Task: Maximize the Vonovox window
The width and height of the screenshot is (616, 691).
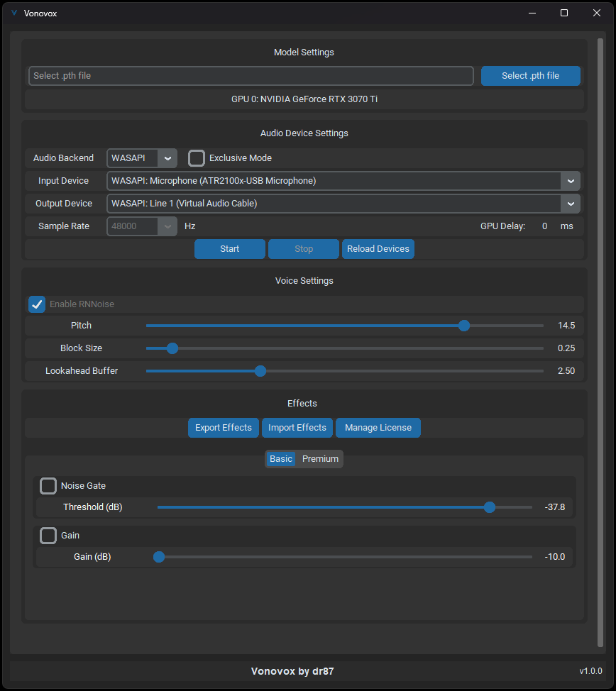Action: [564, 13]
